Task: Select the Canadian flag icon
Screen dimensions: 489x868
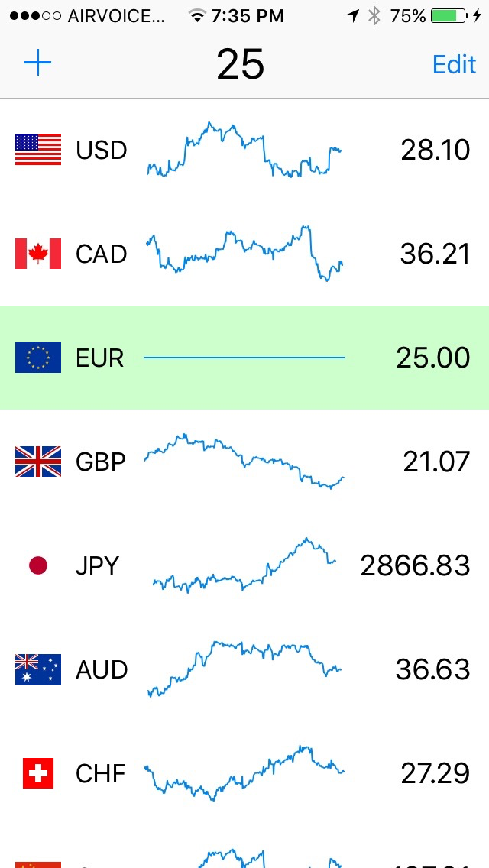Action: pos(38,254)
